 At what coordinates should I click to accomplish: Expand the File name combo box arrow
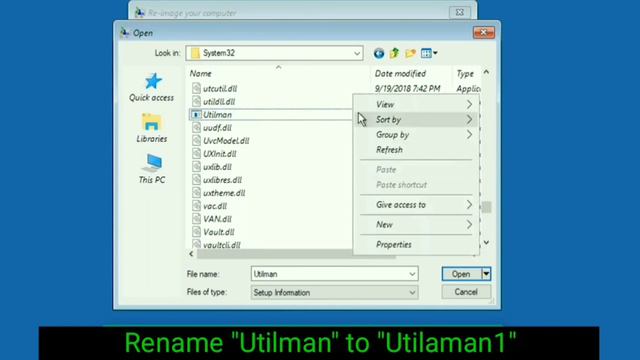tap(412, 274)
